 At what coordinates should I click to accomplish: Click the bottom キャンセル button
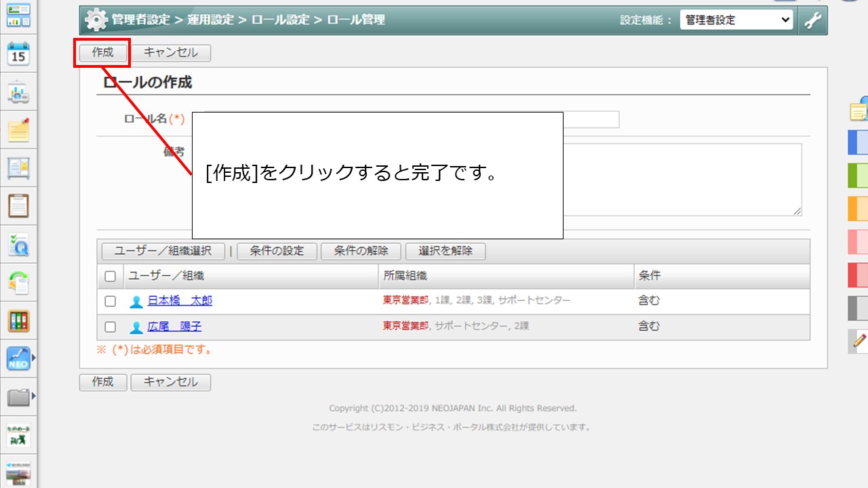(x=170, y=382)
